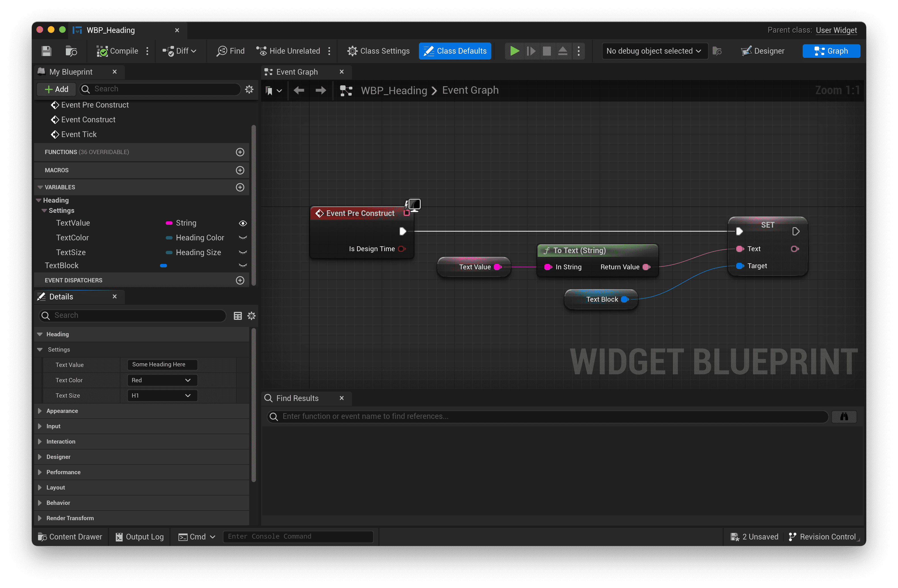Image resolution: width=898 pixels, height=588 pixels.
Task: Toggle TextColor variable closed-eye visibility
Action: 243,238
